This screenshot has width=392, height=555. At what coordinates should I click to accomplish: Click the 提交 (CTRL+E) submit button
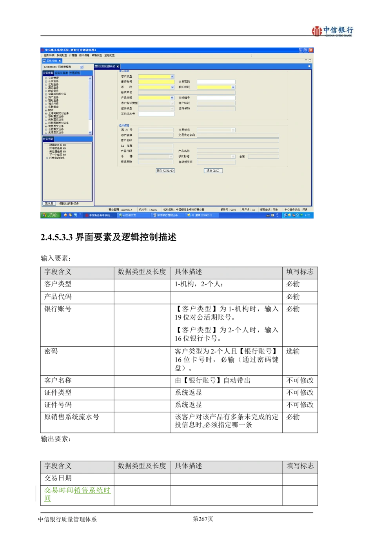click(x=165, y=171)
